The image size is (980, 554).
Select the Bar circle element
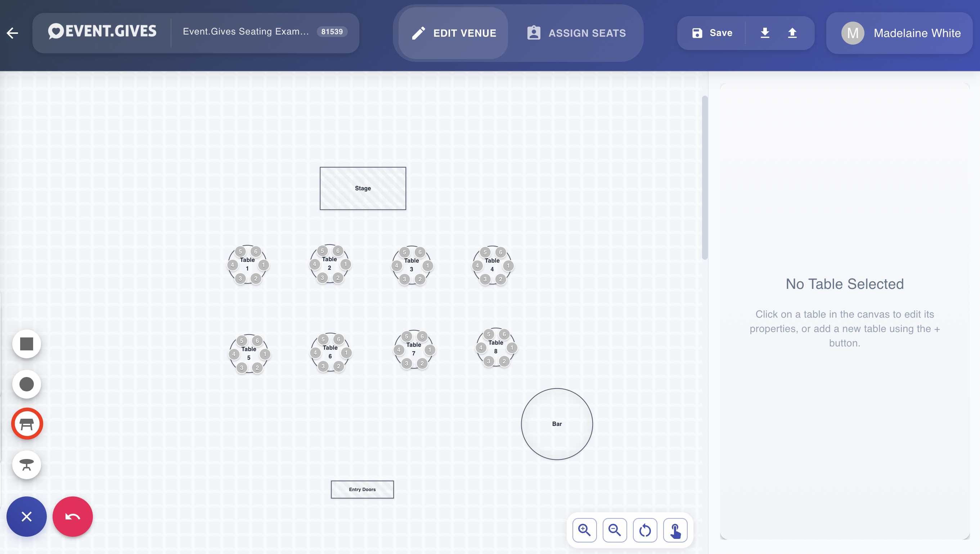pos(557,424)
